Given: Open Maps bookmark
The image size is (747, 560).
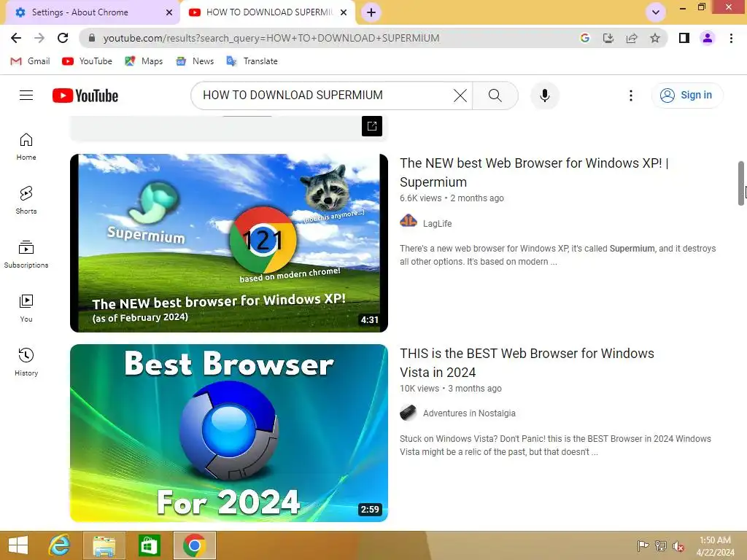Looking at the screenshot, I should pyautogui.click(x=144, y=61).
